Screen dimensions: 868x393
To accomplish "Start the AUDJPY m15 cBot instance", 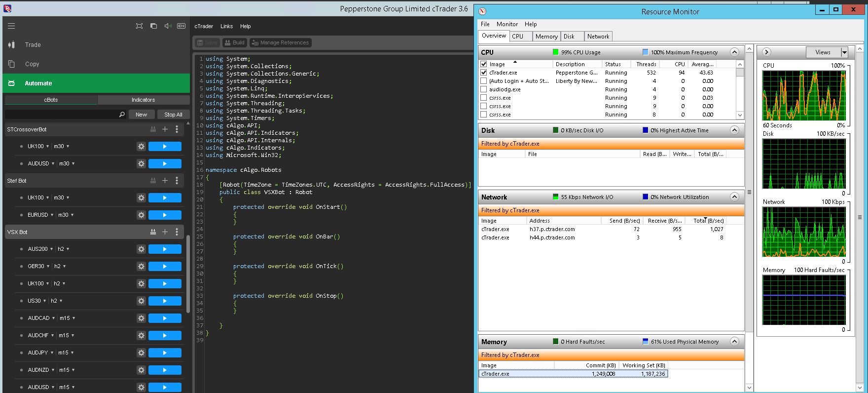I will coord(165,353).
